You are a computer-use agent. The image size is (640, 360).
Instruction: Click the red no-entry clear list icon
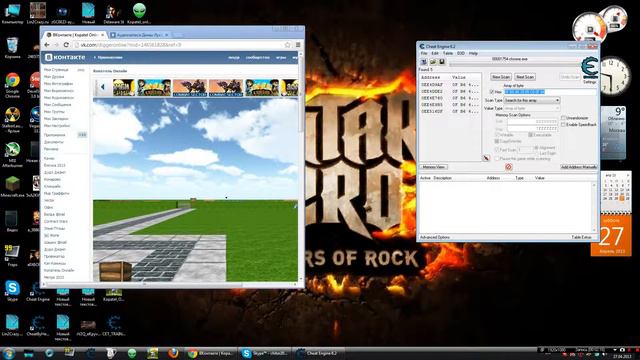[509, 167]
